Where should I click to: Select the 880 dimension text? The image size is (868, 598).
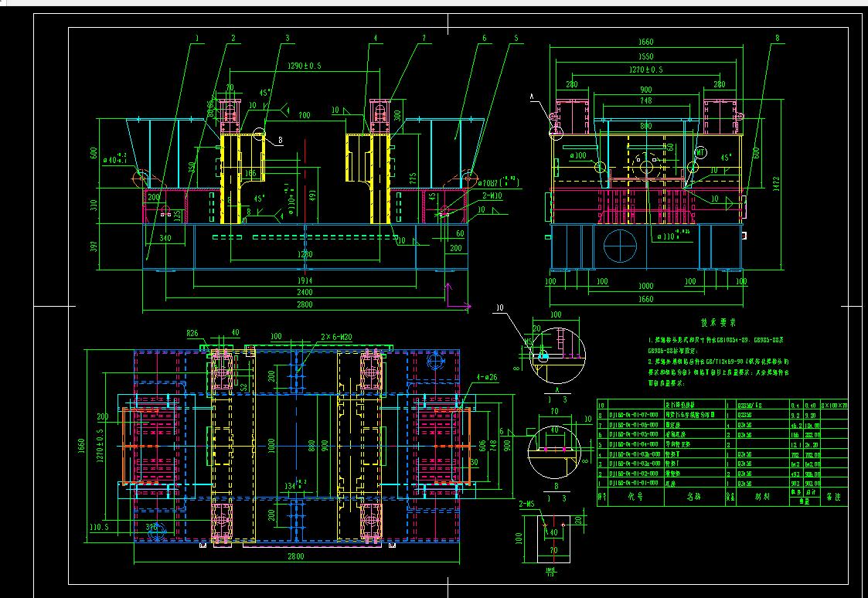click(x=311, y=446)
